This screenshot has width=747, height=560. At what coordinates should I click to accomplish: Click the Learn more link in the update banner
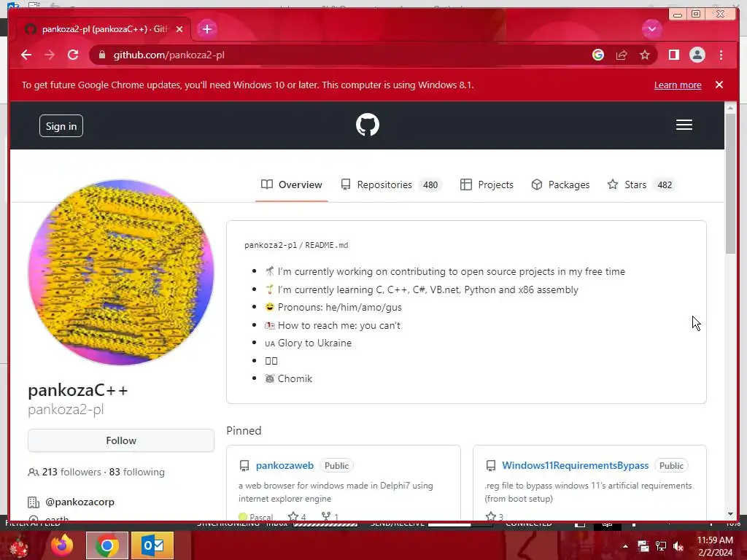coord(678,85)
